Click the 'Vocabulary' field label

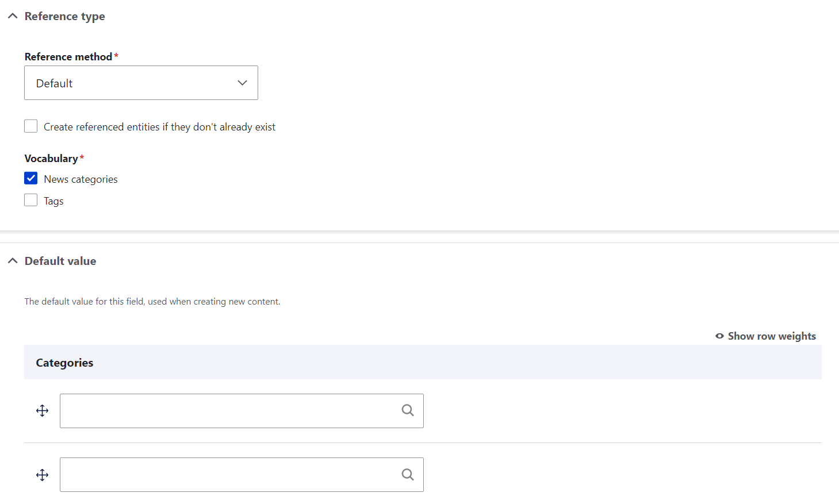click(51, 159)
